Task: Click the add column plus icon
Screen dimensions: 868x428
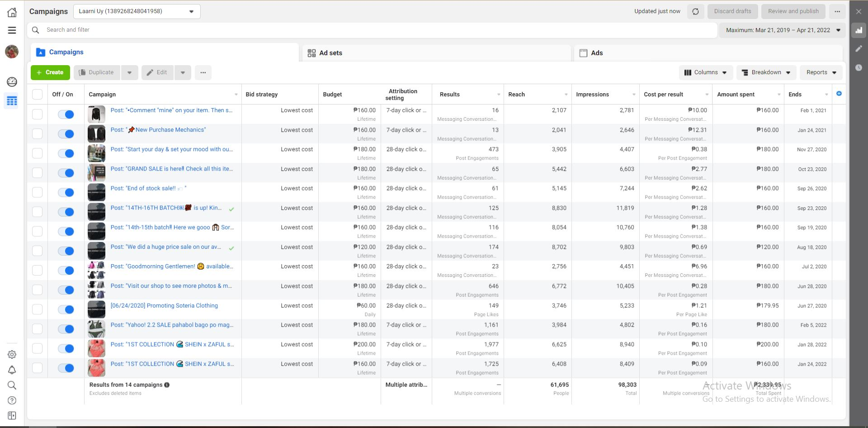Action: pyautogui.click(x=839, y=94)
